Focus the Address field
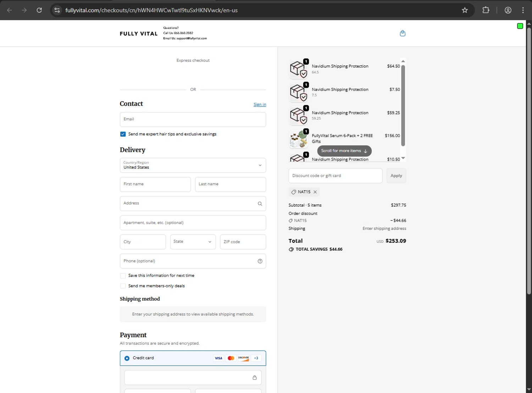This screenshot has width=532, height=393. [x=193, y=204]
